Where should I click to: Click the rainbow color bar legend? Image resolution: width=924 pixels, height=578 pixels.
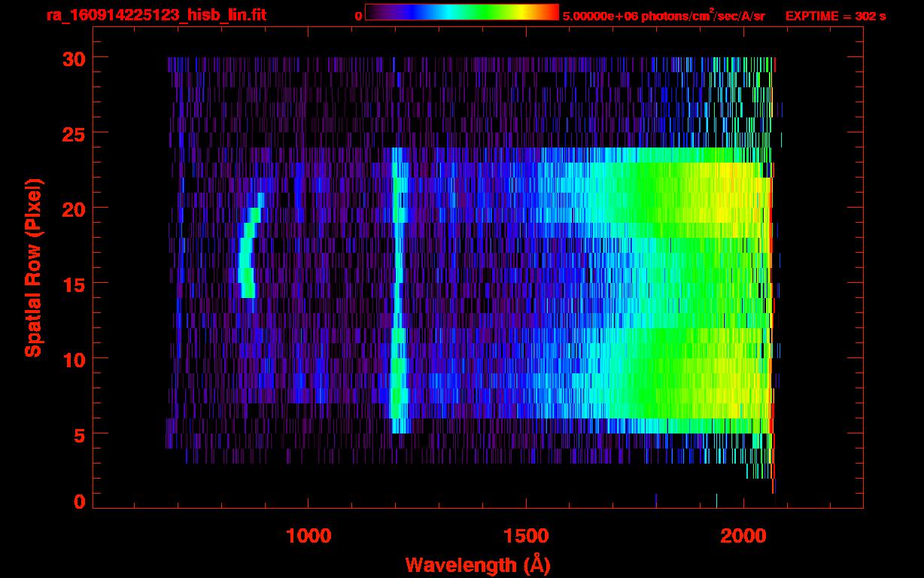point(462,13)
